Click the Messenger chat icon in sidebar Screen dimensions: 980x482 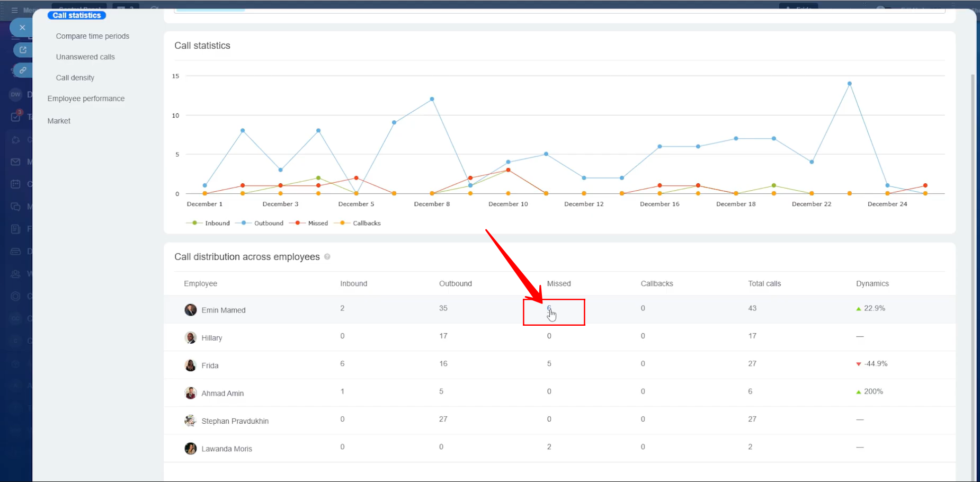(x=16, y=207)
